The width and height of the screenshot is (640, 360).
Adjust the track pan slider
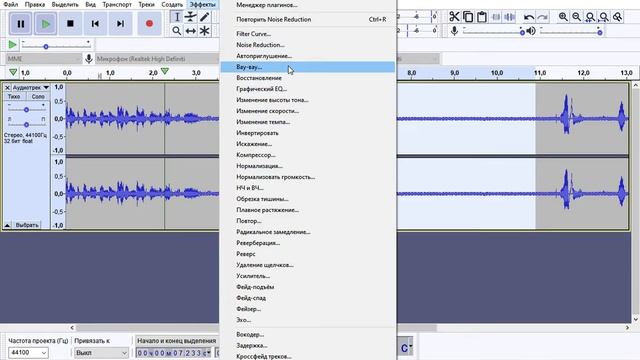(x=26, y=124)
